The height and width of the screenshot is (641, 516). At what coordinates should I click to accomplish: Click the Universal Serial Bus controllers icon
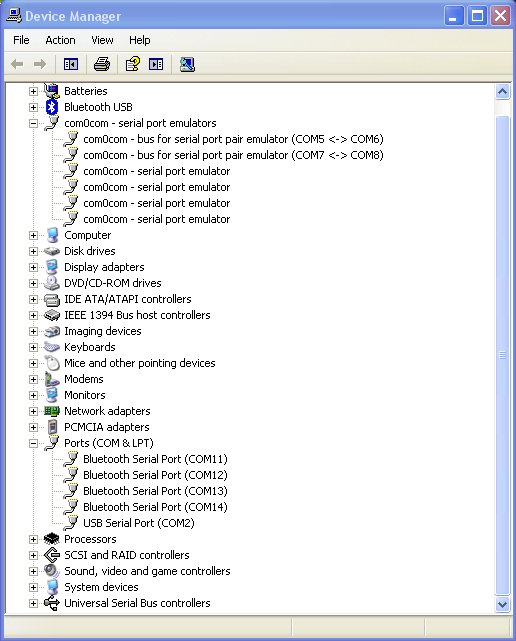52,603
